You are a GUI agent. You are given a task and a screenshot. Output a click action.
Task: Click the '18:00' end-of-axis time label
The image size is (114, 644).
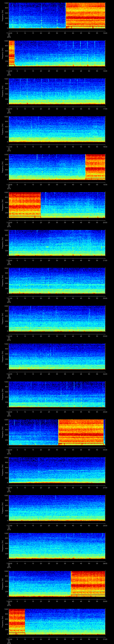(105, 147)
